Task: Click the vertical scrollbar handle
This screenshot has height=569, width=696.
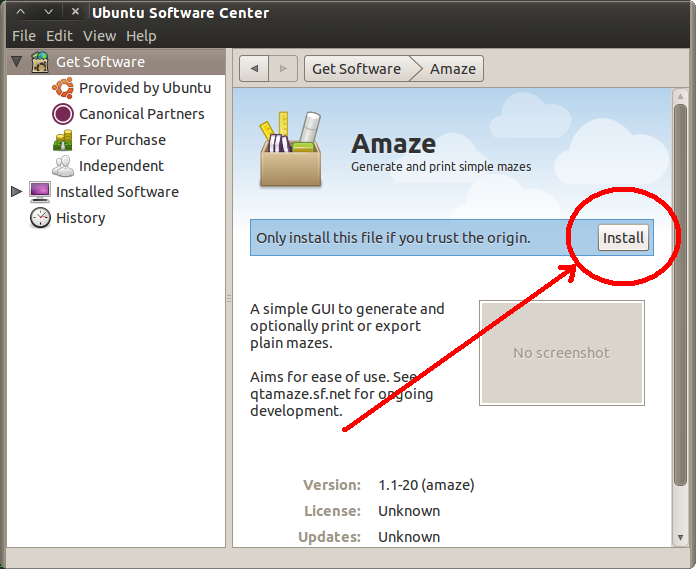Action: pyautogui.click(x=680, y=295)
